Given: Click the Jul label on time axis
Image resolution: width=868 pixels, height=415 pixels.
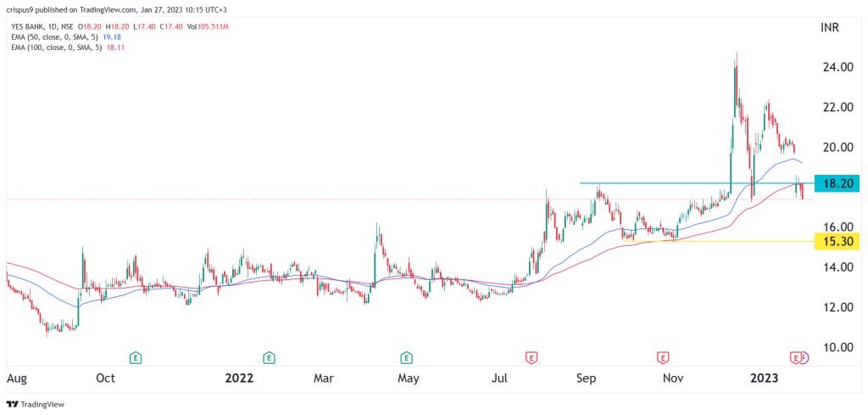Looking at the screenshot, I should (x=500, y=379).
